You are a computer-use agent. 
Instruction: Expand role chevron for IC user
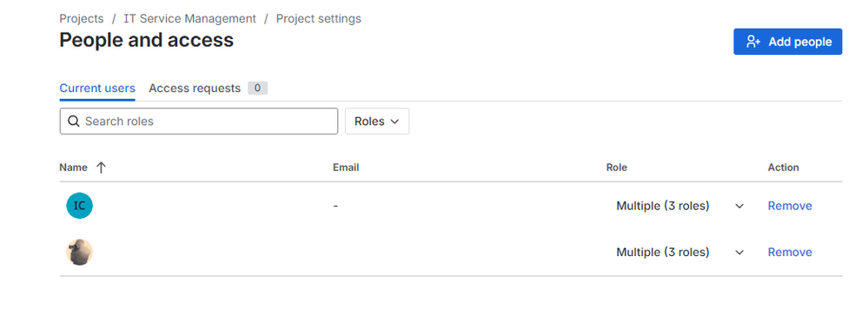click(x=739, y=207)
